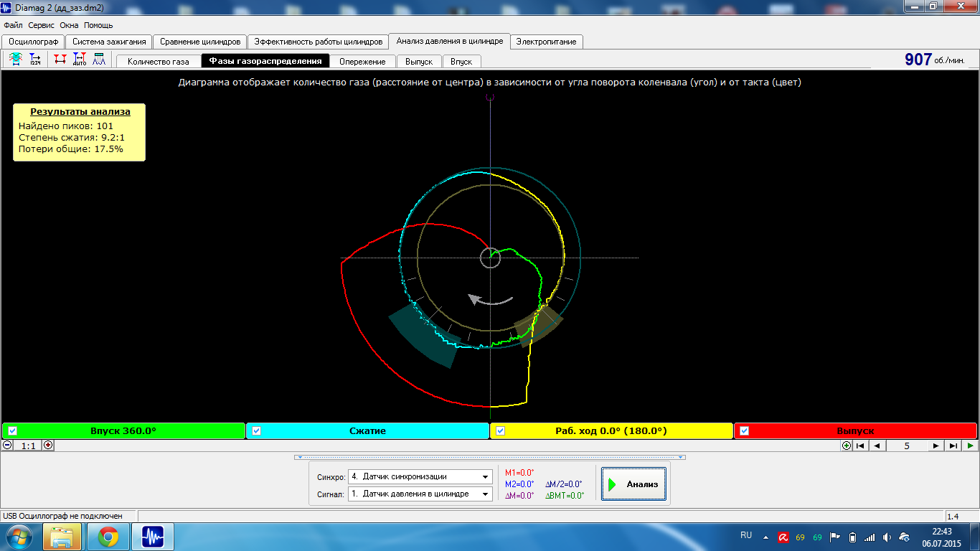Click the RU language indicator
This screenshot has height=551, width=980.
(746, 535)
